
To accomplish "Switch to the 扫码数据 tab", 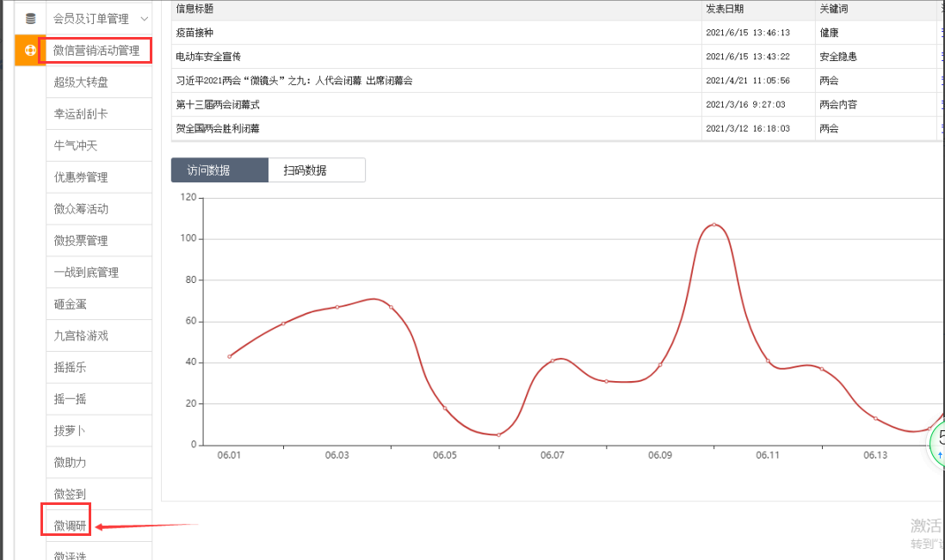I will (x=316, y=170).
